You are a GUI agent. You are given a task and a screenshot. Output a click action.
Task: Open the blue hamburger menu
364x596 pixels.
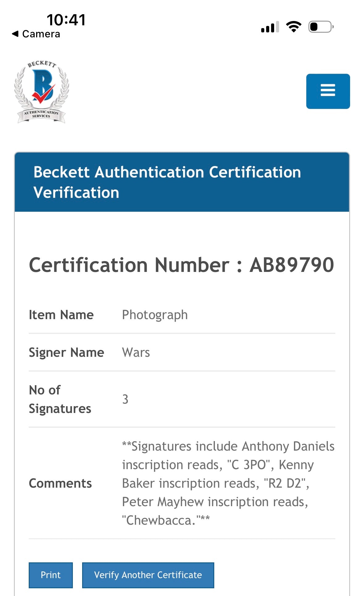(x=328, y=91)
